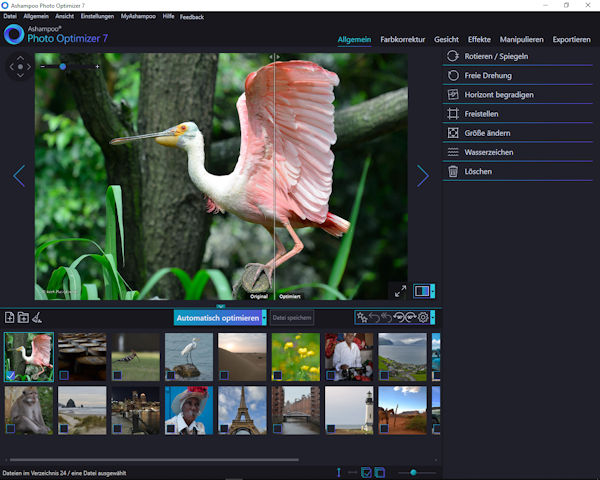
Task: Go to previous image with left arrow
Action: 19,176
